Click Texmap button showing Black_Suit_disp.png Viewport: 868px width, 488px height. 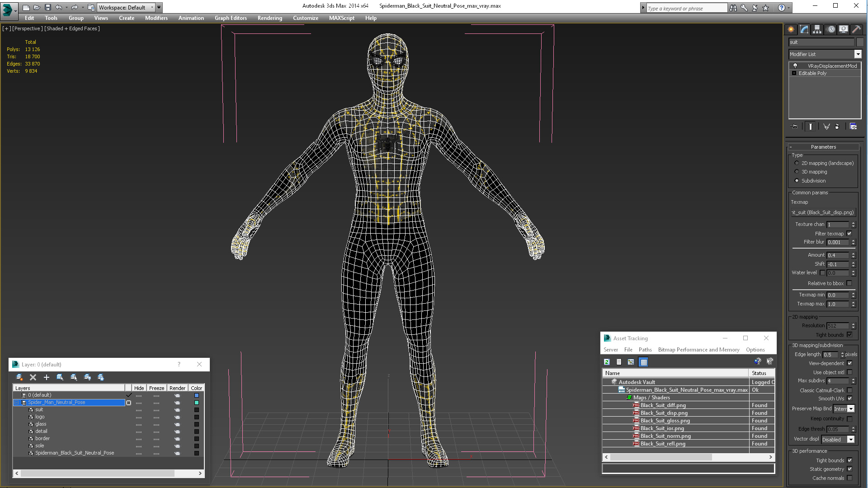click(823, 212)
